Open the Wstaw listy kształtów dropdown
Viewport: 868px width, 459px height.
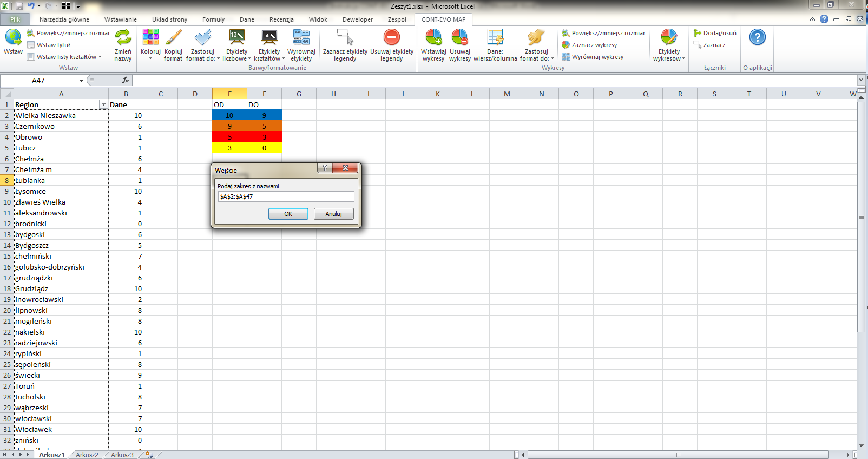click(64, 57)
